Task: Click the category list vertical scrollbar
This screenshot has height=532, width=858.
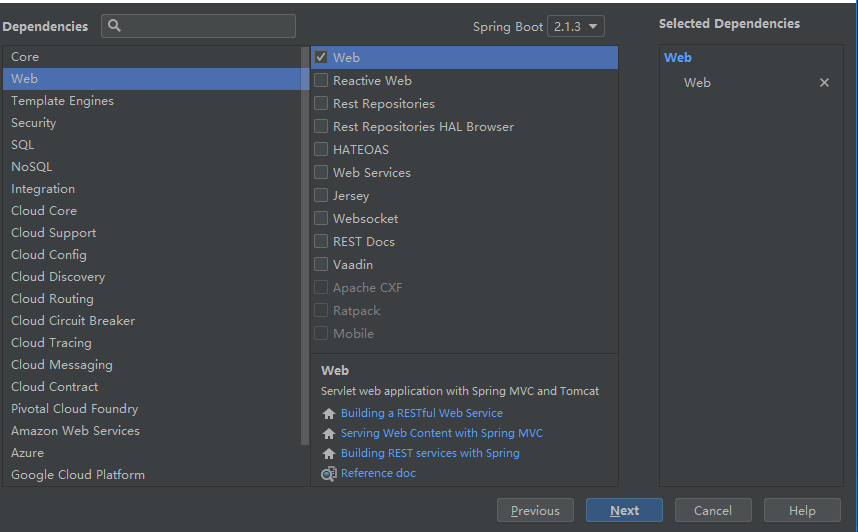Action: point(305,246)
